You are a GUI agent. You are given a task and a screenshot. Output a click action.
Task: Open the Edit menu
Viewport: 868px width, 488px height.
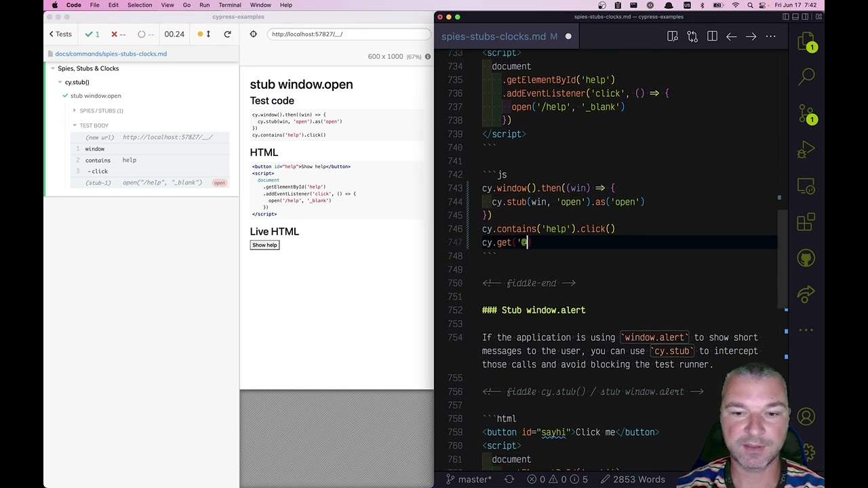coord(113,5)
